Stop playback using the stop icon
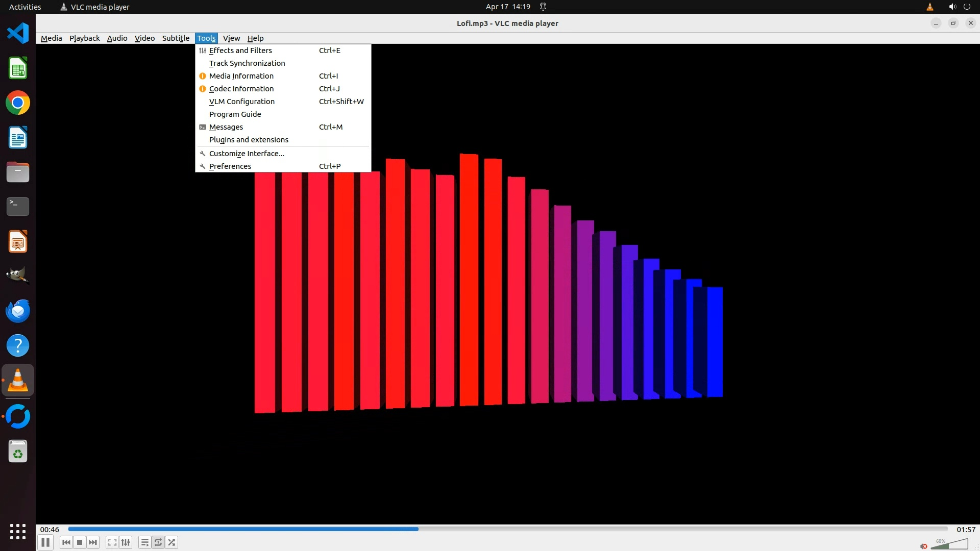This screenshot has width=980, height=551. tap(80, 542)
